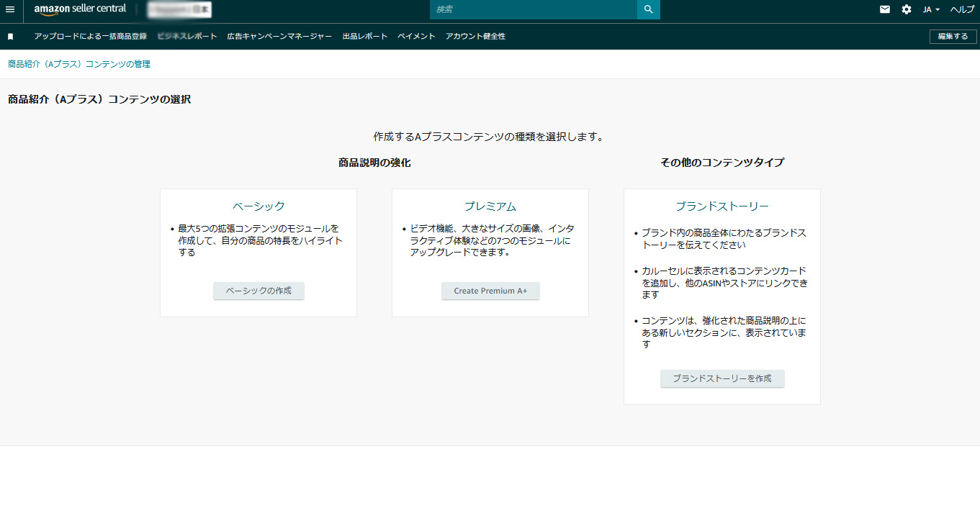Click the 商品紹介（Aプラス）コンテンツの選択 page heading
Screen dimensions: 980x518
[x=99, y=99]
